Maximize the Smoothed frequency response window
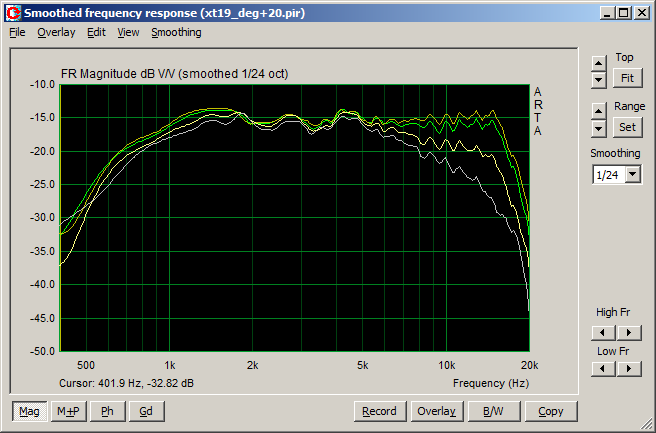The height and width of the screenshot is (433, 656). (623, 13)
